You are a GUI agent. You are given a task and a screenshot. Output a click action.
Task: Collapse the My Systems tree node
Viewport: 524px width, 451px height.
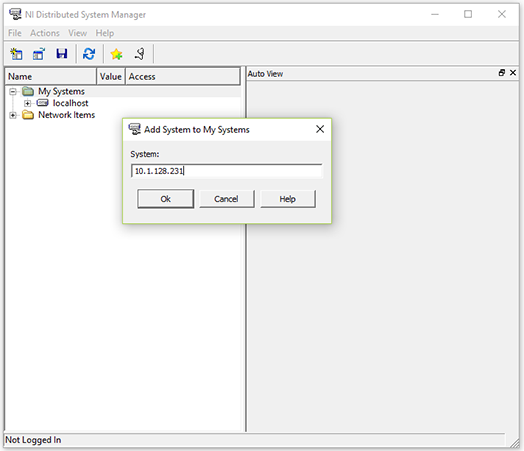[x=13, y=91]
